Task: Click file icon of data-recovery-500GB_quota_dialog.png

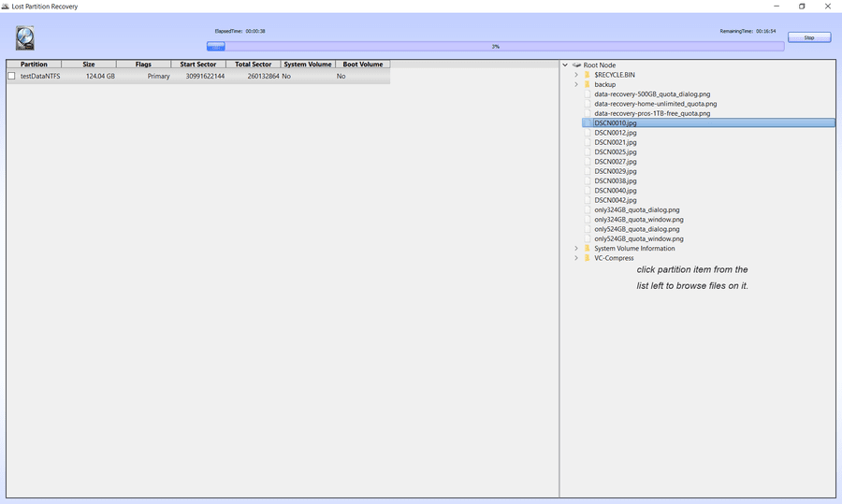Action: point(588,94)
